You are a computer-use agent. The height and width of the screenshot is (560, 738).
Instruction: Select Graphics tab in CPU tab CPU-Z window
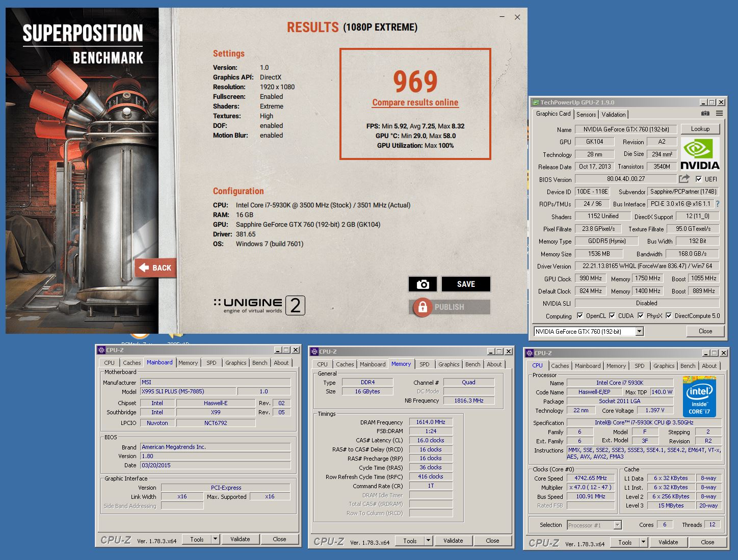(x=664, y=366)
